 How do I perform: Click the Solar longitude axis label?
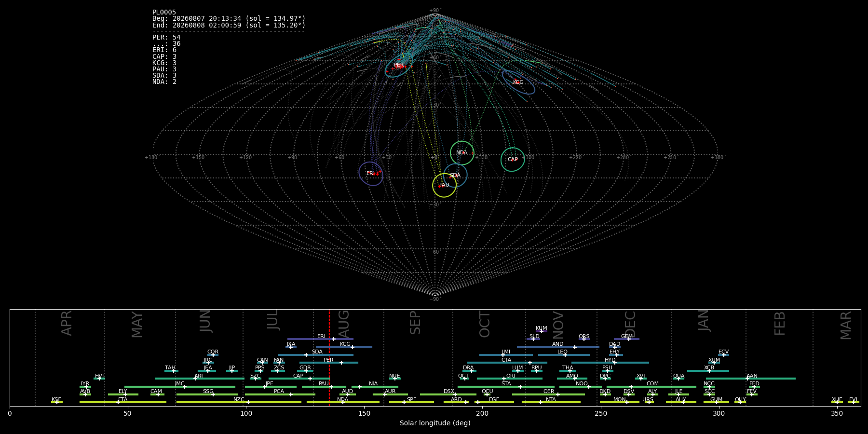[435, 423]
